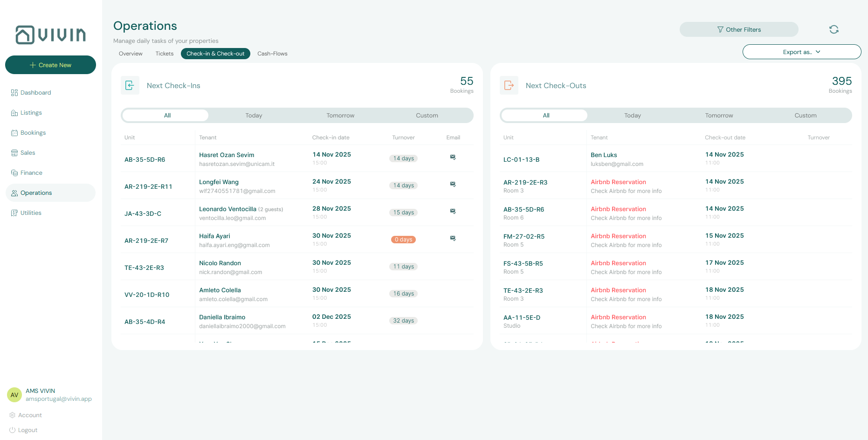Open Other Filters options

(x=739, y=29)
